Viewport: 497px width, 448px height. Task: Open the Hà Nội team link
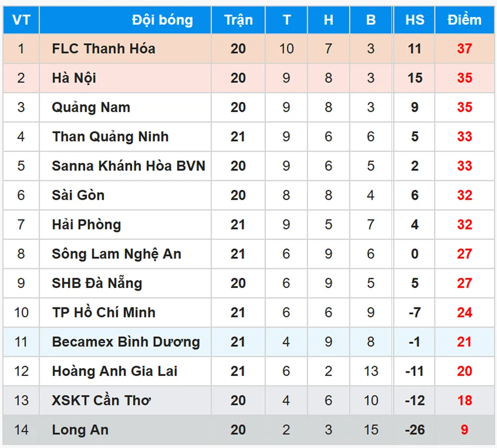(x=74, y=78)
